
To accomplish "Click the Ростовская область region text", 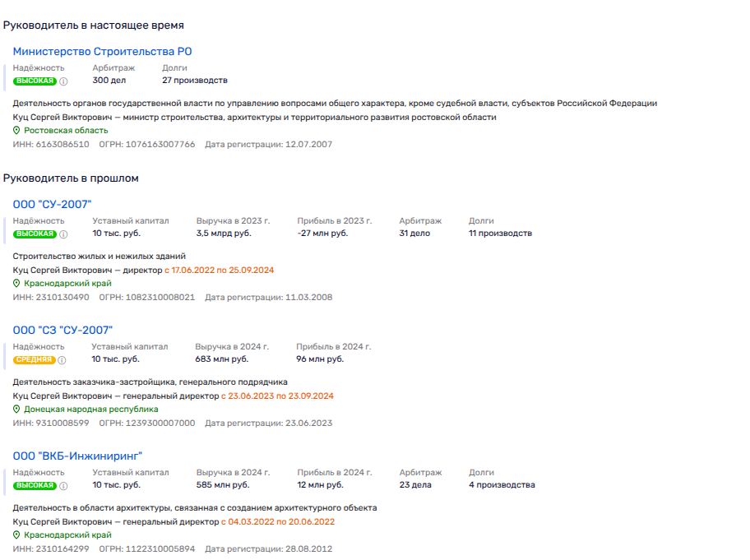I will point(66,131).
